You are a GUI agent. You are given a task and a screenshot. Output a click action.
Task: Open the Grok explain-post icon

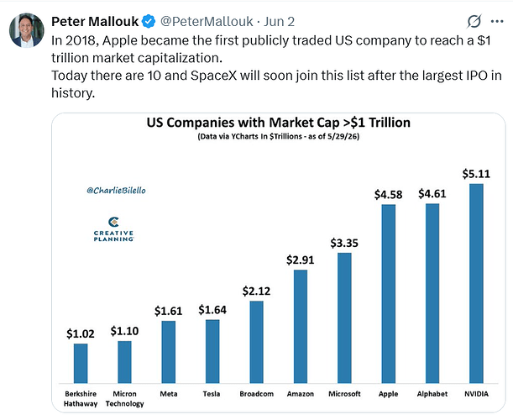click(x=474, y=22)
